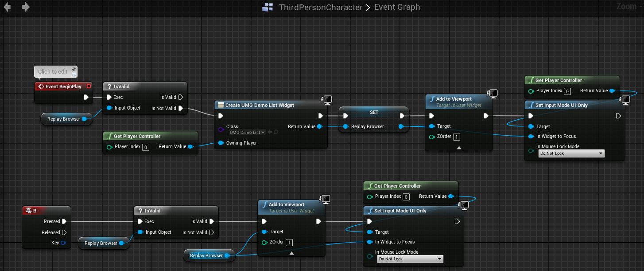Viewport: 644px width, 271px height.
Task: Click the client-only monitor icon on the top Add to Viewport
Action: [x=493, y=93]
